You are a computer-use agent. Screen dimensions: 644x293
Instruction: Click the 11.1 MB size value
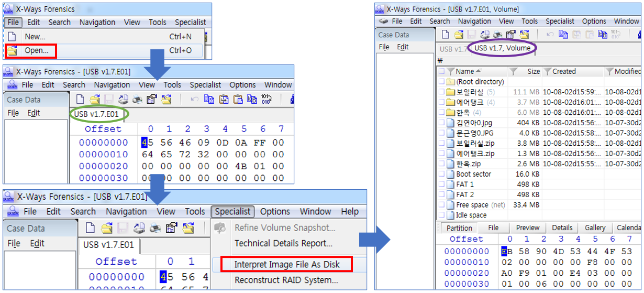[526, 92]
